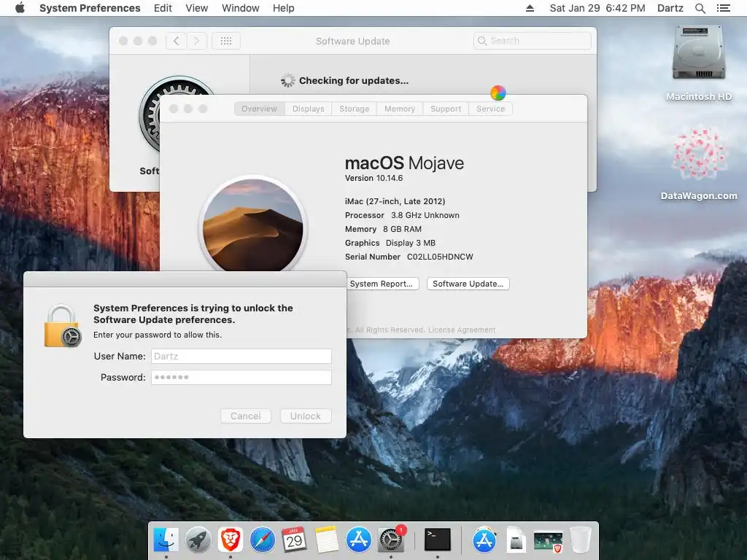Switch to the Storage tab
The image size is (747, 560).
click(x=354, y=109)
